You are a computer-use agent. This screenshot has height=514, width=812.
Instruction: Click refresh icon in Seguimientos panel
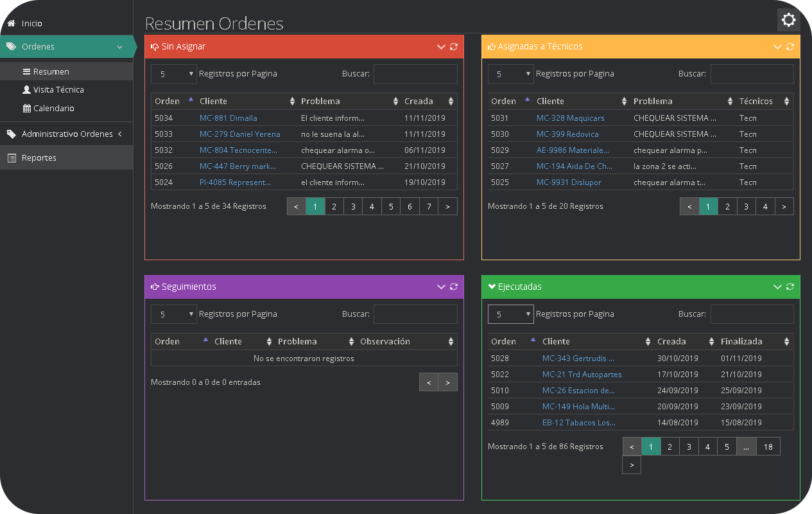click(454, 287)
